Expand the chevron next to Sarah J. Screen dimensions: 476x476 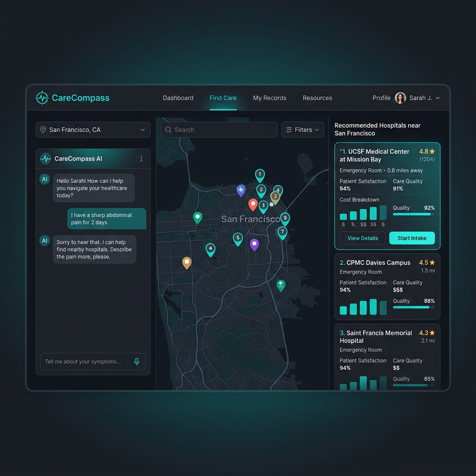coord(437,98)
